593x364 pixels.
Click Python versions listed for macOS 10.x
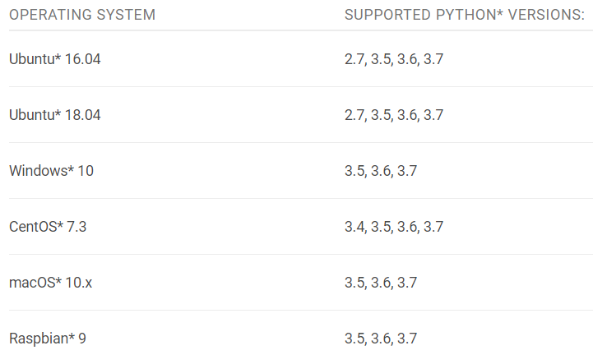tap(381, 283)
